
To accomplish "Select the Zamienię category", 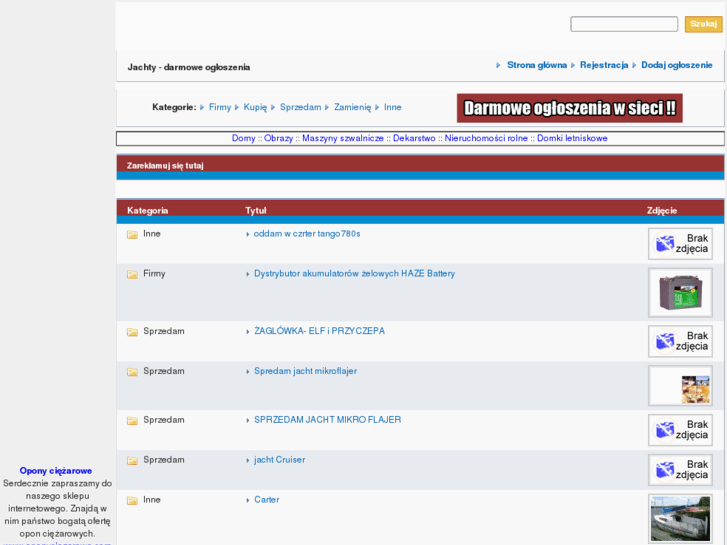I will [x=352, y=107].
